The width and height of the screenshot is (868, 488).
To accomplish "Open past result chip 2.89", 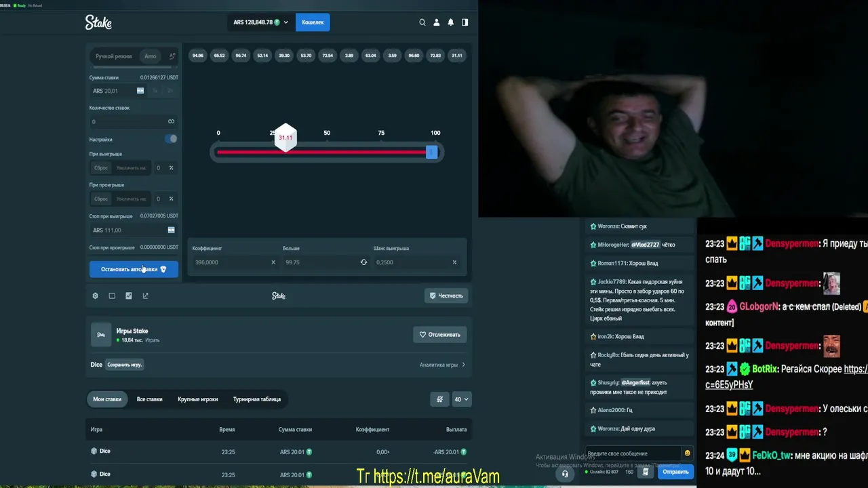I will tap(349, 56).
